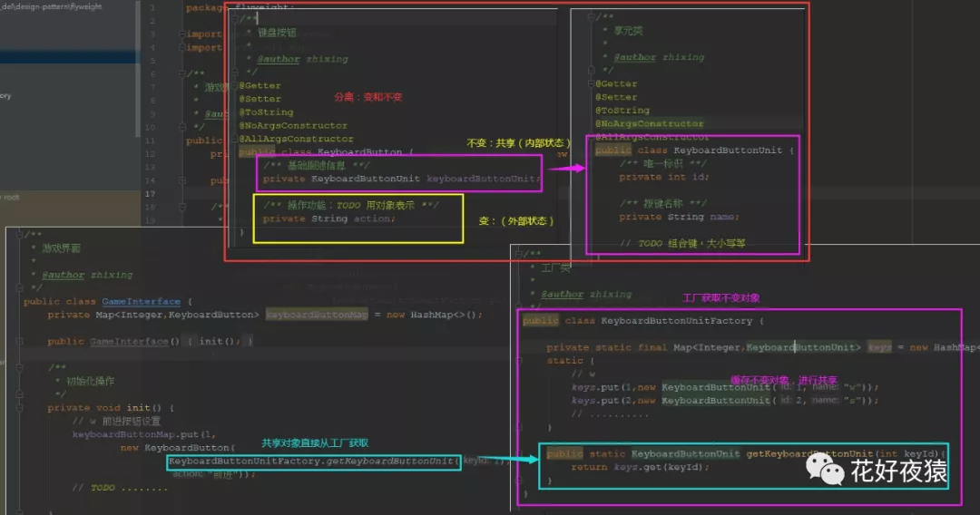
Task: Click the underlined GameInterface class name
Action: 142,302
